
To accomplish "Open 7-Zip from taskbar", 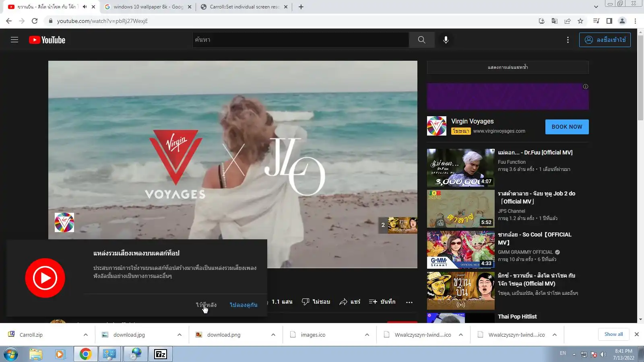I will pyautogui.click(x=161, y=354).
